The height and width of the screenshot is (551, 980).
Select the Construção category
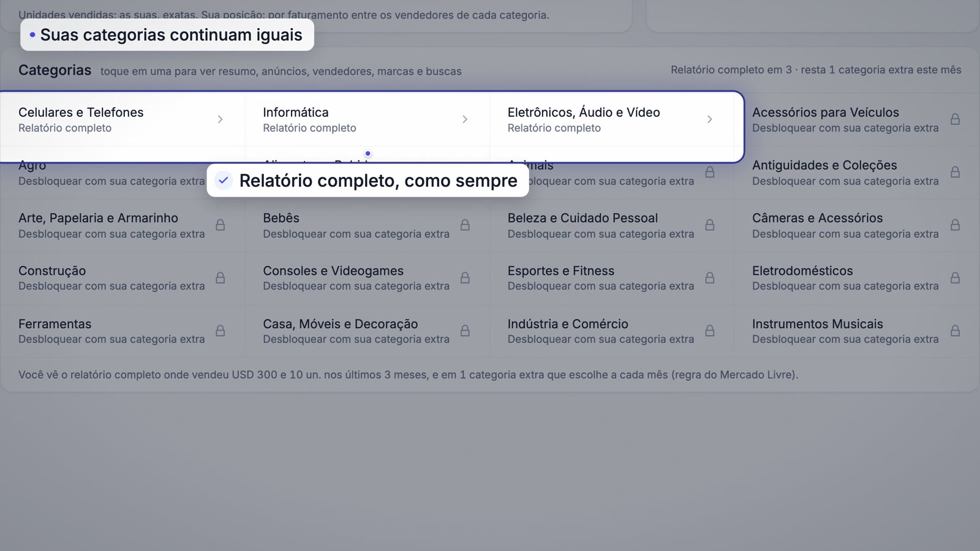coord(123,278)
